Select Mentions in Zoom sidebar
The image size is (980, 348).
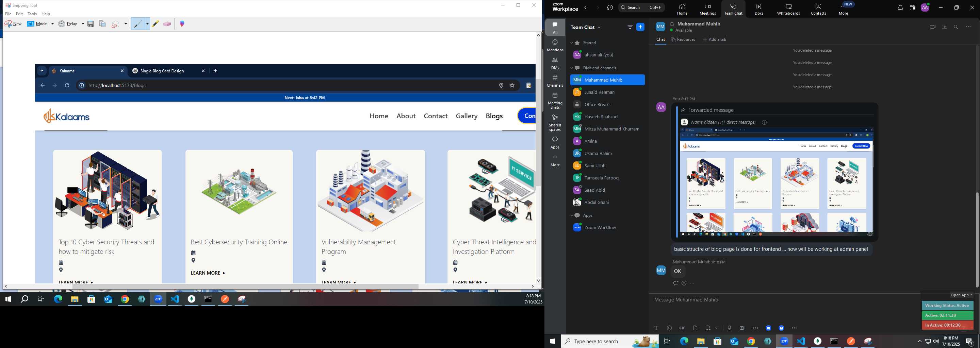(555, 45)
